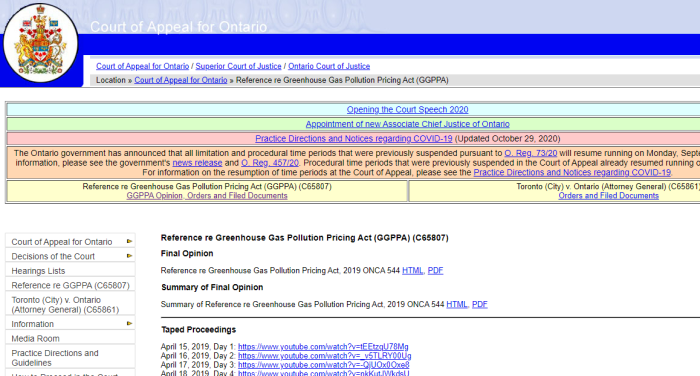Image resolution: width=700 pixels, height=376 pixels.
Task: Open Toronto v. Ontario Orders and Filed Documents link
Action: tap(608, 196)
